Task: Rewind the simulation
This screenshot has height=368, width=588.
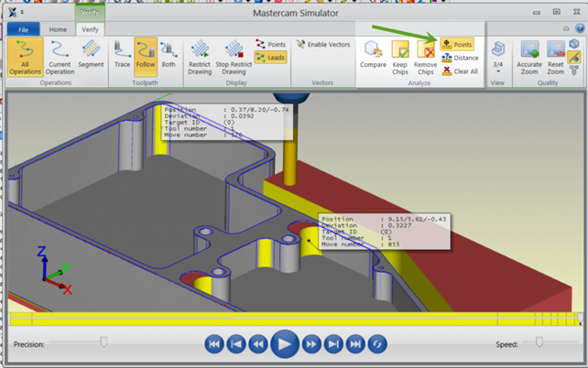Action: click(258, 344)
